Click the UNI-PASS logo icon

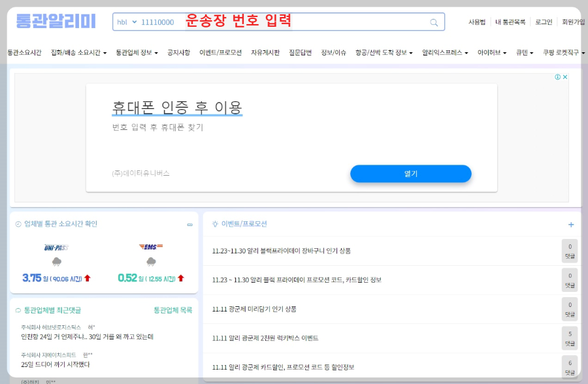[x=56, y=248]
